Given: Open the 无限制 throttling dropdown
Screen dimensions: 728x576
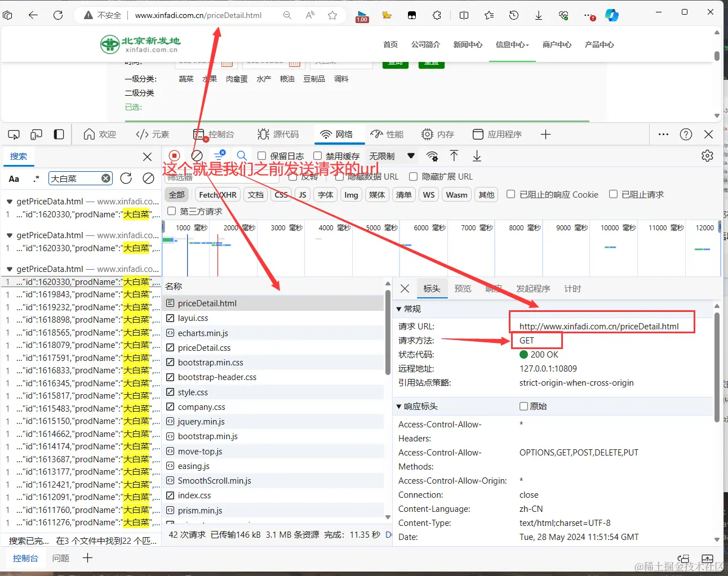Looking at the screenshot, I should pyautogui.click(x=392, y=156).
